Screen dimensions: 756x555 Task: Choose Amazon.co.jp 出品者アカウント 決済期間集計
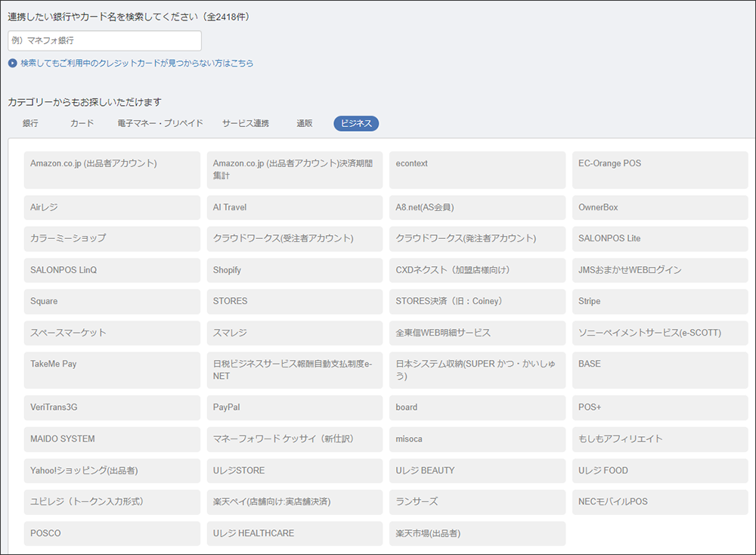[x=295, y=169]
